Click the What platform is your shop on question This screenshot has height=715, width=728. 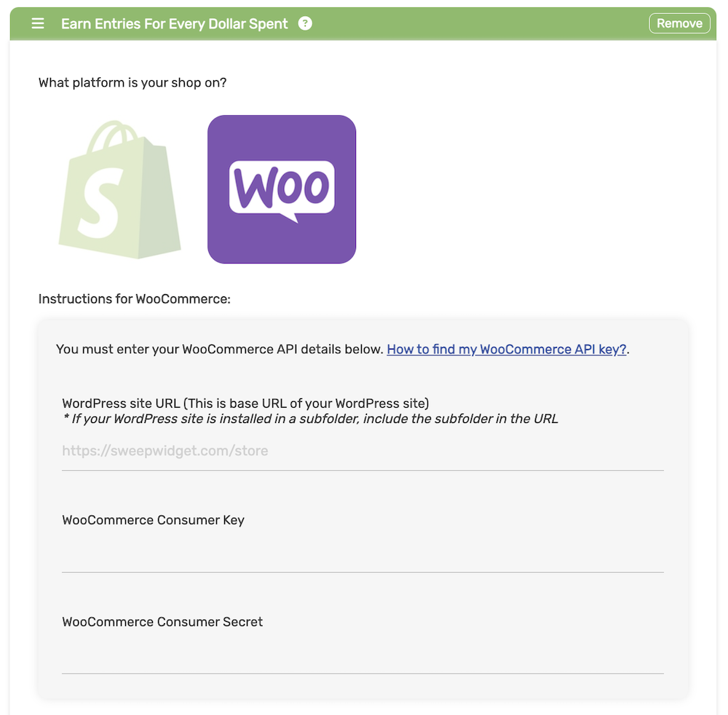[132, 83]
